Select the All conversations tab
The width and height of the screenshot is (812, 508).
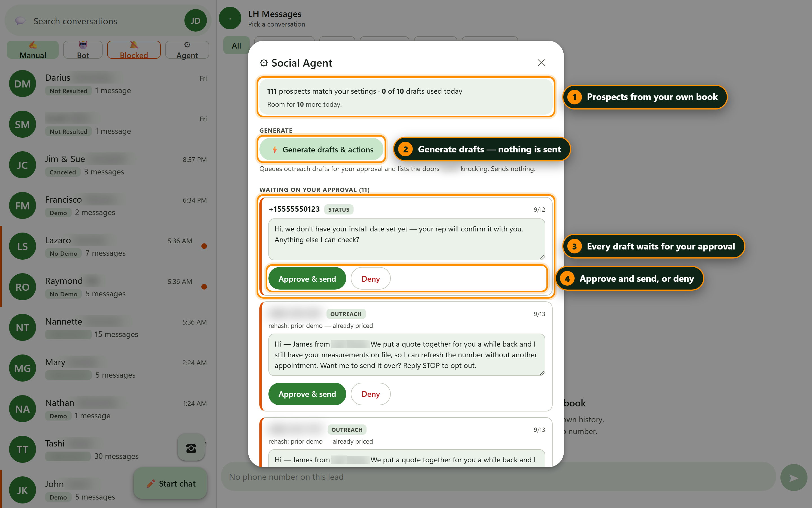click(237, 45)
